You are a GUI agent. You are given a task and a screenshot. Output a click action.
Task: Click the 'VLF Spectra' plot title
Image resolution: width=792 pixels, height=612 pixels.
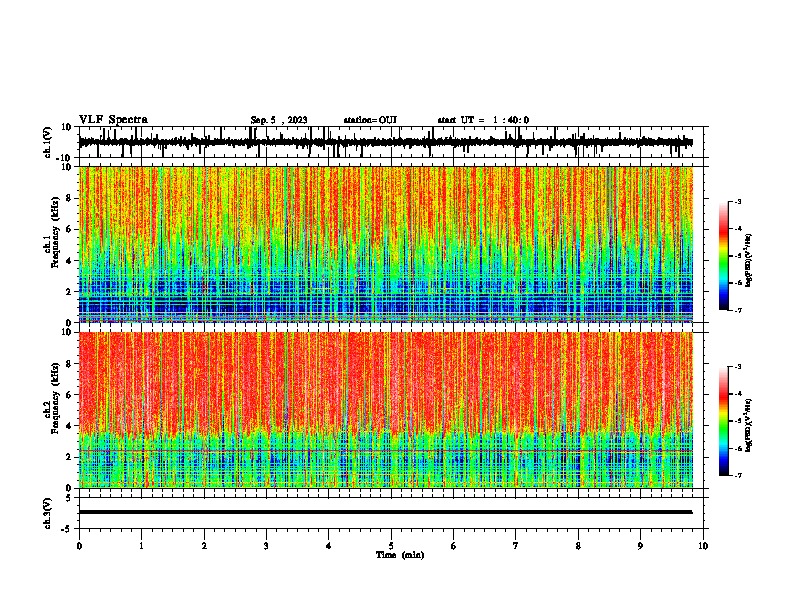click(113, 120)
